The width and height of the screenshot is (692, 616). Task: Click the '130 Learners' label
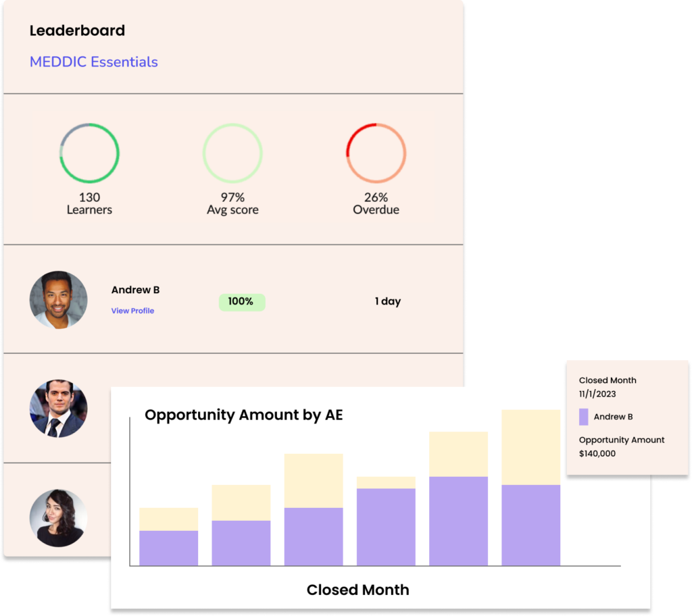pyautogui.click(x=89, y=203)
